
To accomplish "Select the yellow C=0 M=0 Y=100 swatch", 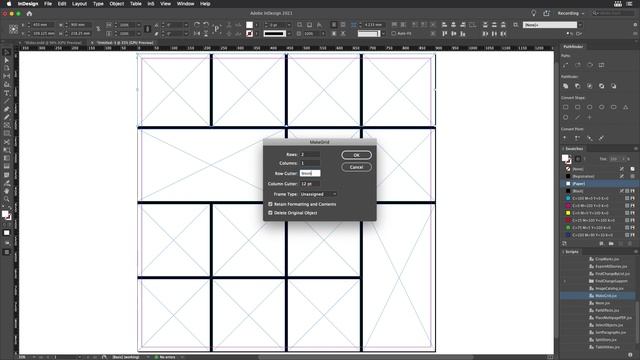I will click(x=598, y=213).
